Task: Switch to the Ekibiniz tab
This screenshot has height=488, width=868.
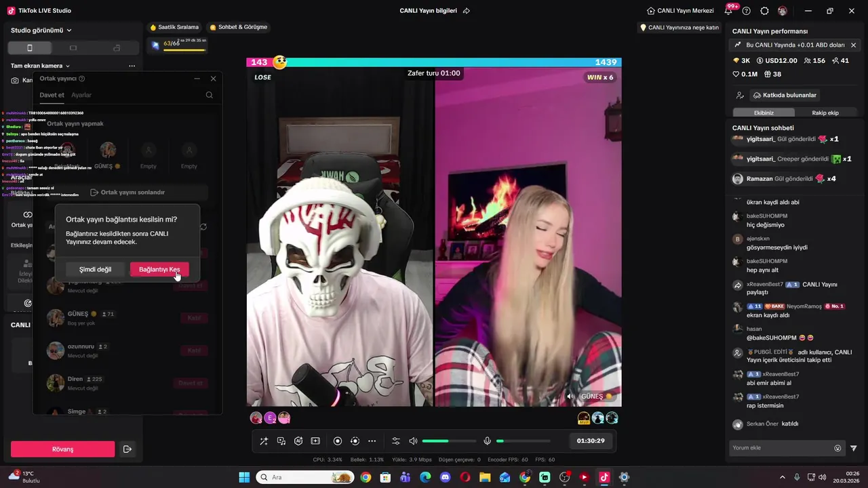Action: tap(764, 113)
